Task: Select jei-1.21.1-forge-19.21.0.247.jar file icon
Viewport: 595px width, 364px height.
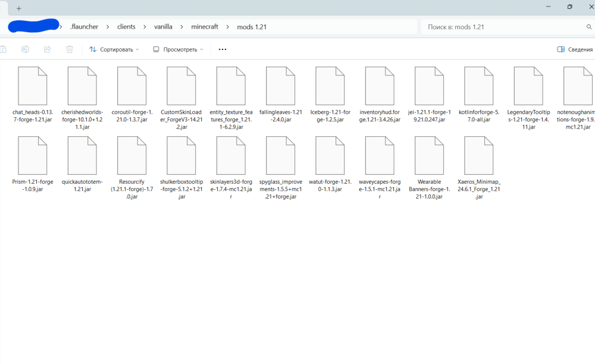Action: coord(429,86)
